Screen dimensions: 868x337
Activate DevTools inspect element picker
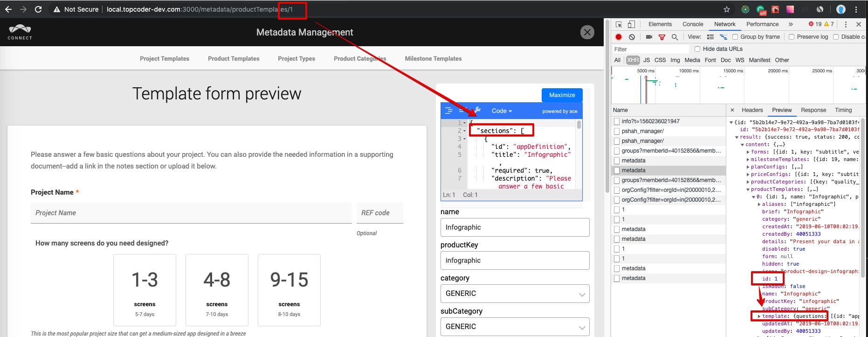click(619, 24)
